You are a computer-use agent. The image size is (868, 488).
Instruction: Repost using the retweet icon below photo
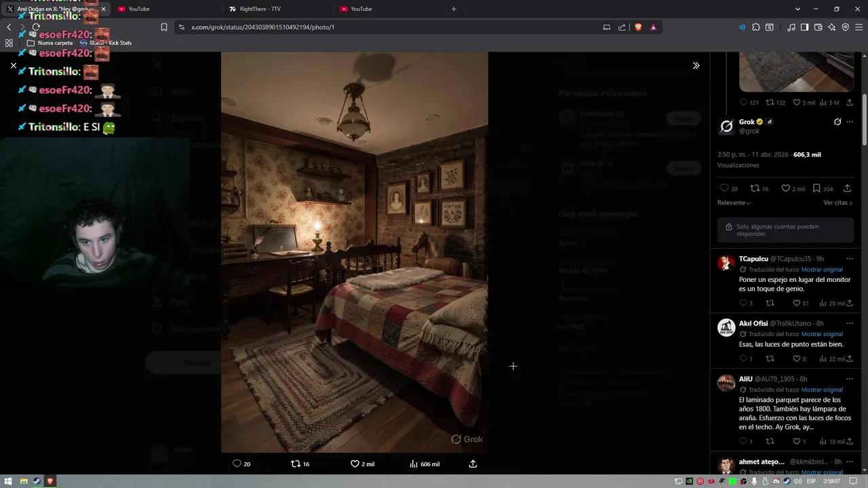295,464
